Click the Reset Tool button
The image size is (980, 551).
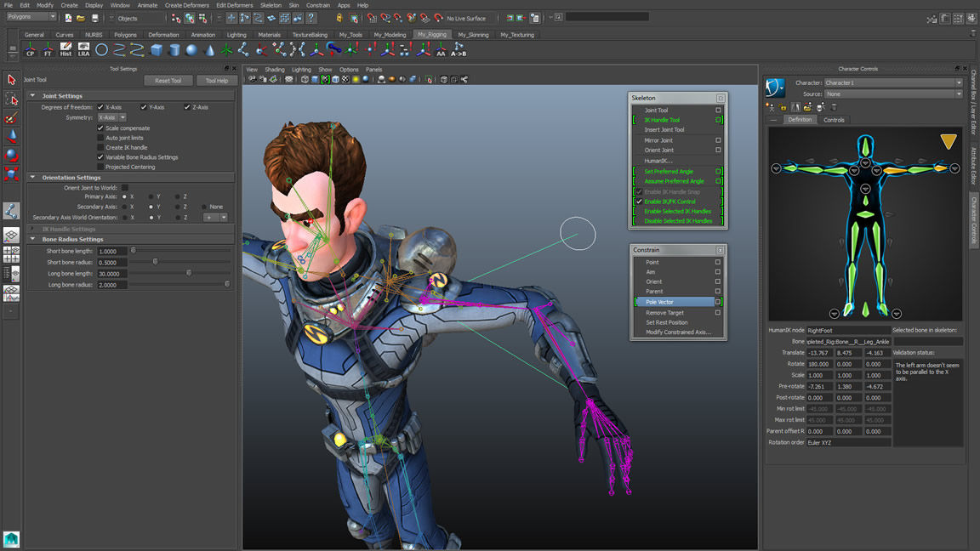168,81
